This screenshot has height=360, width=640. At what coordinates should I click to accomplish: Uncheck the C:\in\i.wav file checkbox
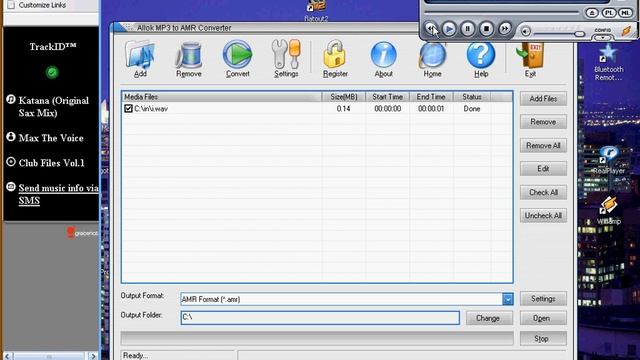pos(128,109)
